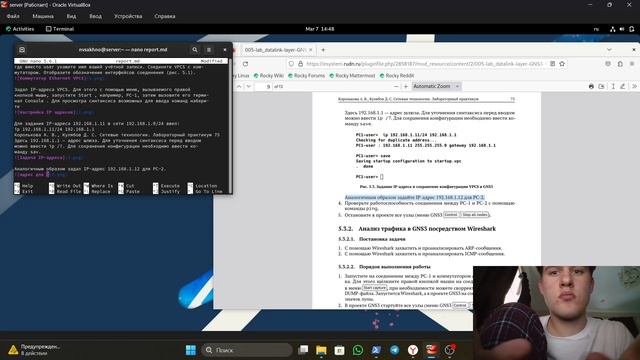Open the Automatic Zoom dropdown
This screenshot has height=360, width=640.
pos(436,86)
